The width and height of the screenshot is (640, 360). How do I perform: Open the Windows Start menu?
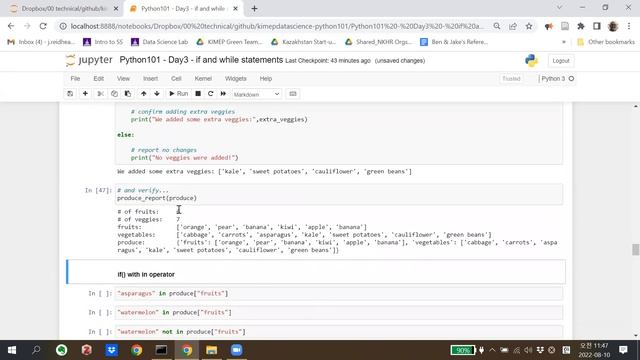(12, 350)
